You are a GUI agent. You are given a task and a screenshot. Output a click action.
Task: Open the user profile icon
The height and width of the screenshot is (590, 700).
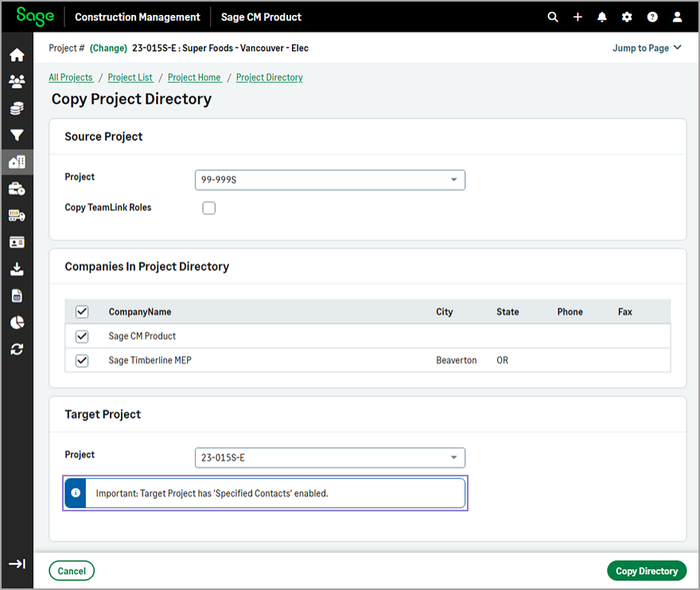tap(677, 17)
